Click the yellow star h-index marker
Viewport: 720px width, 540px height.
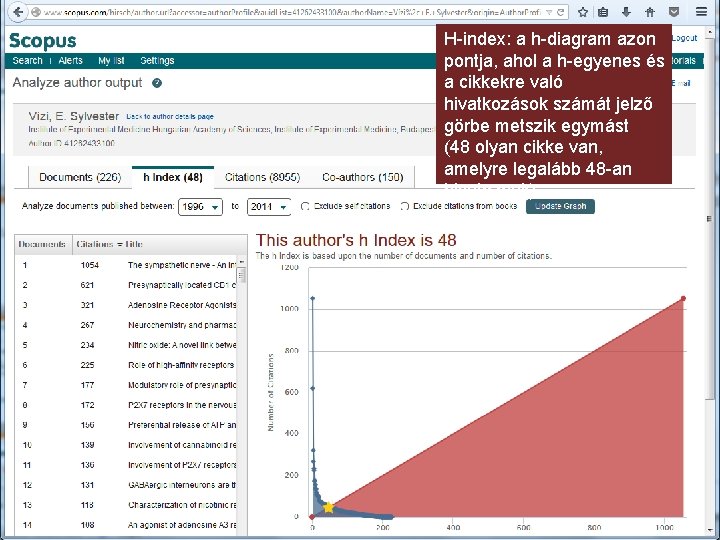pos(328,507)
